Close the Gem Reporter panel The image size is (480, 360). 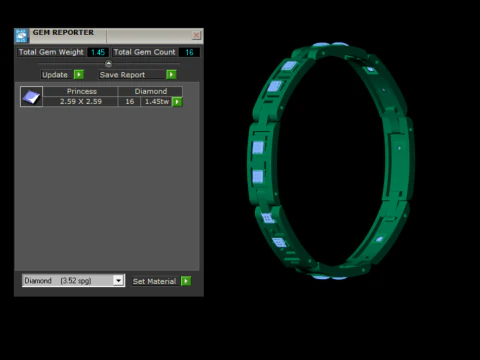pos(197,35)
